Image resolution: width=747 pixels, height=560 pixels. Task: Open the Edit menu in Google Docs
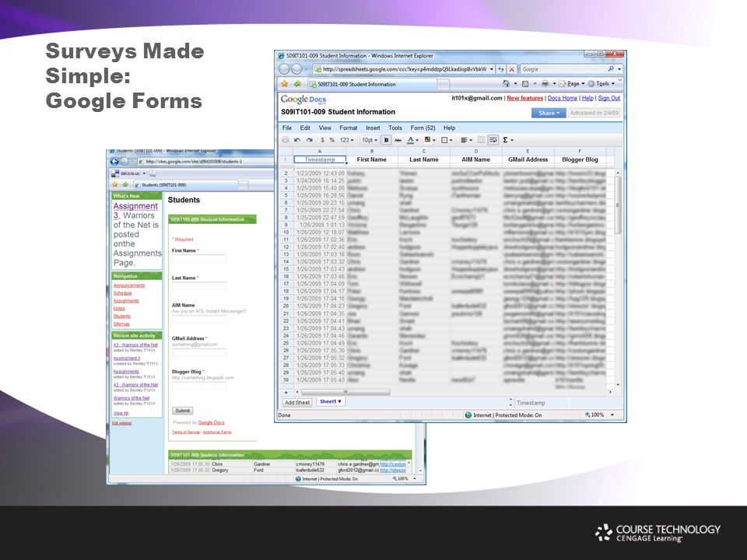coord(305,128)
